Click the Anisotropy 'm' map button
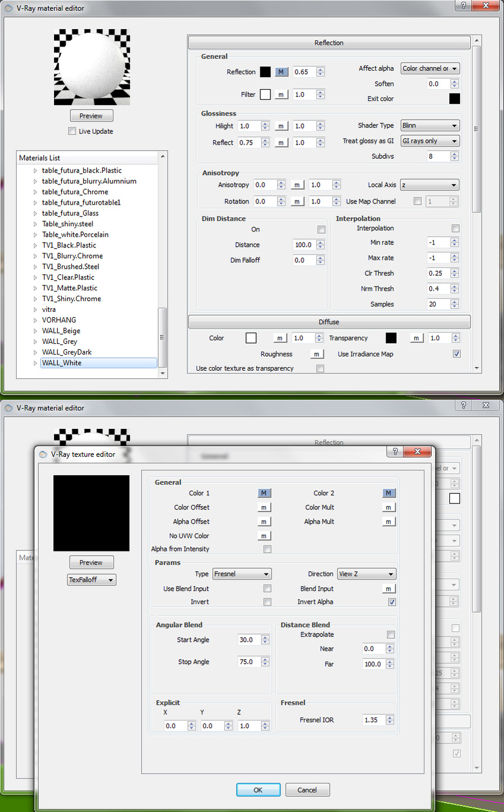This screenshot has height=812, width=504. 297,185
